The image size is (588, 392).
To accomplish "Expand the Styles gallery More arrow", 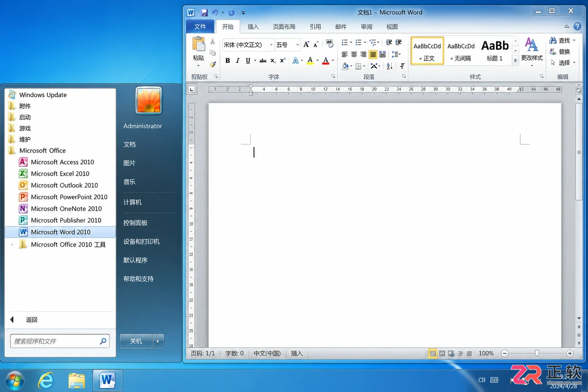I will pyautogui.click(x=516, y=60).
